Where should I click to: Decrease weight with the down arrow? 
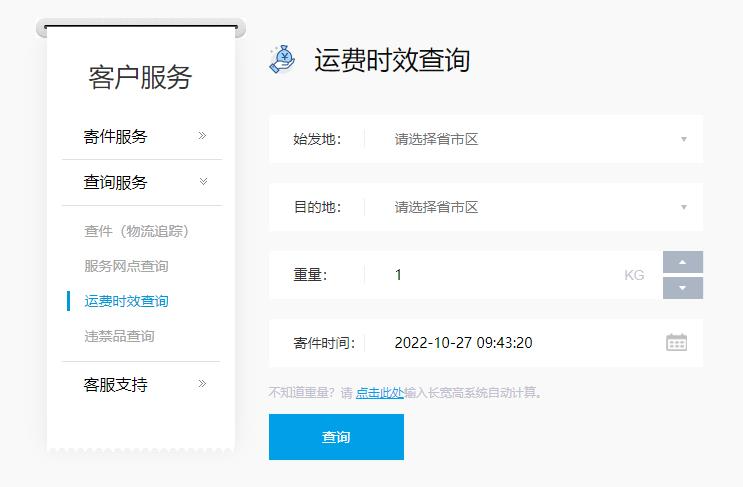pyautogui.click(x=682, y=288)
